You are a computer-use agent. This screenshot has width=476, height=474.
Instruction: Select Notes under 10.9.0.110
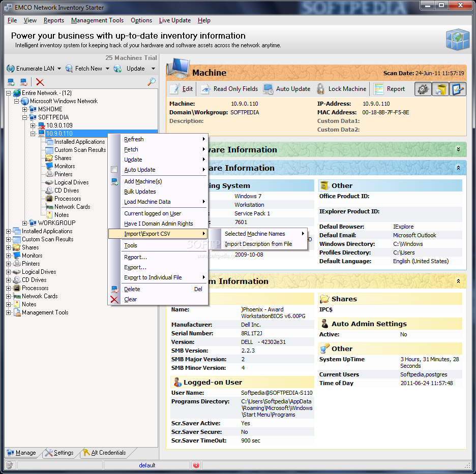click(62, 215)
